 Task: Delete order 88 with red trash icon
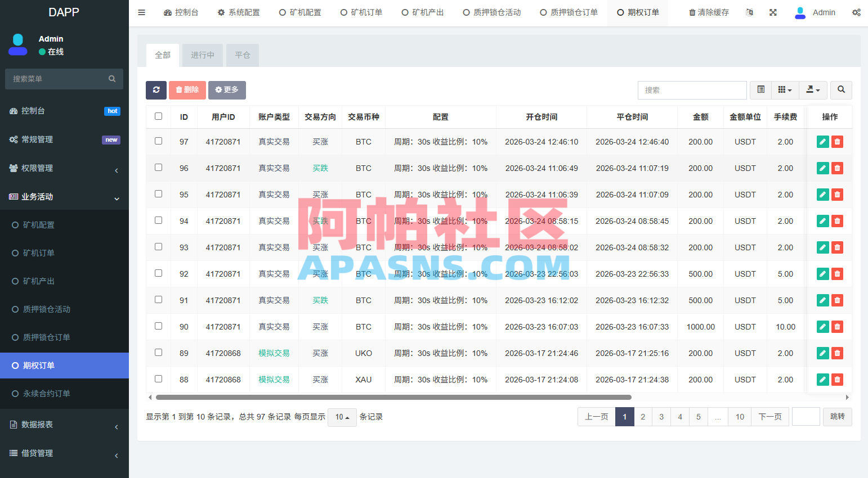[x=837, y=380]
